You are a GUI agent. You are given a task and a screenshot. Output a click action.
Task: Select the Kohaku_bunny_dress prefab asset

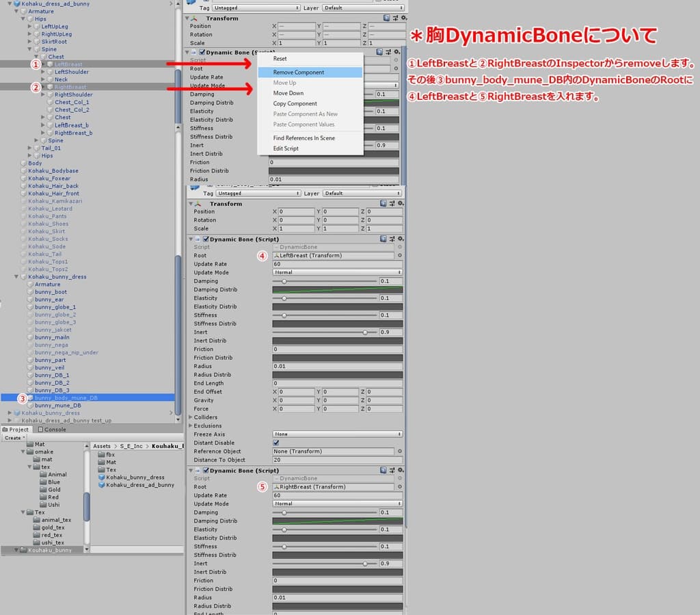click(131, 477)
